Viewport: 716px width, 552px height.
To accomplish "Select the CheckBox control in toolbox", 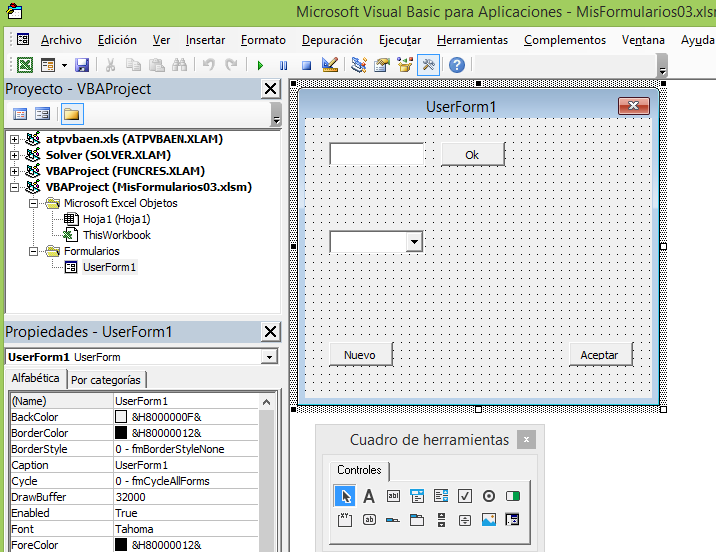I will pyautogui.click(x=465, y=496).
